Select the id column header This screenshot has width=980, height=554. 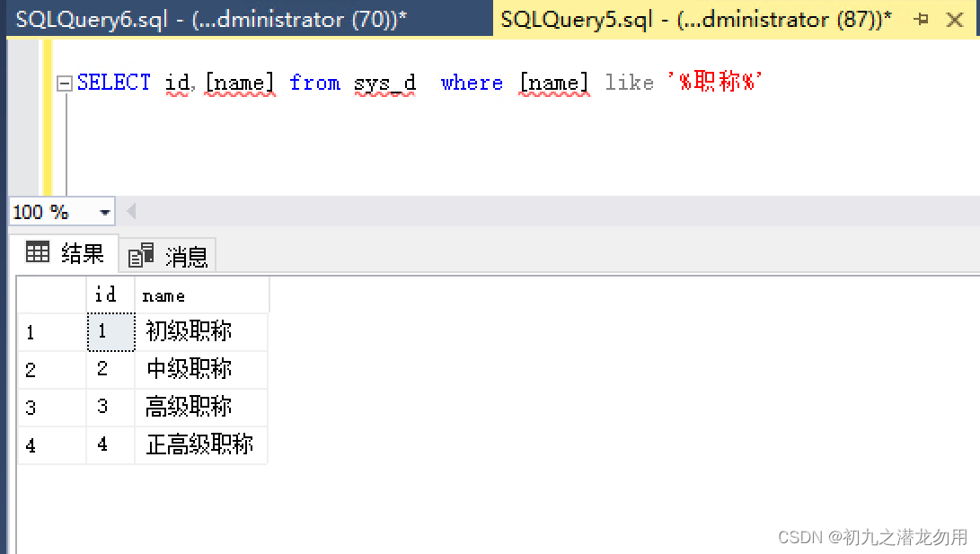coord(110,295)
